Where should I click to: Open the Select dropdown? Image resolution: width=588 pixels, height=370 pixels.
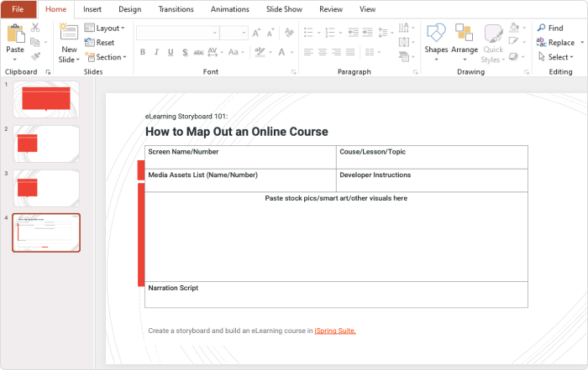coord(556,57)
